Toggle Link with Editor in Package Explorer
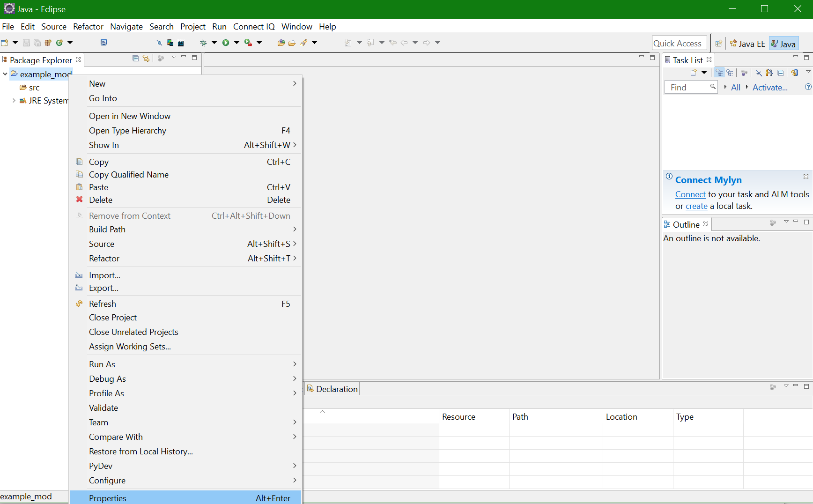This screenshot has width=813, height=504. click(146, 59)
